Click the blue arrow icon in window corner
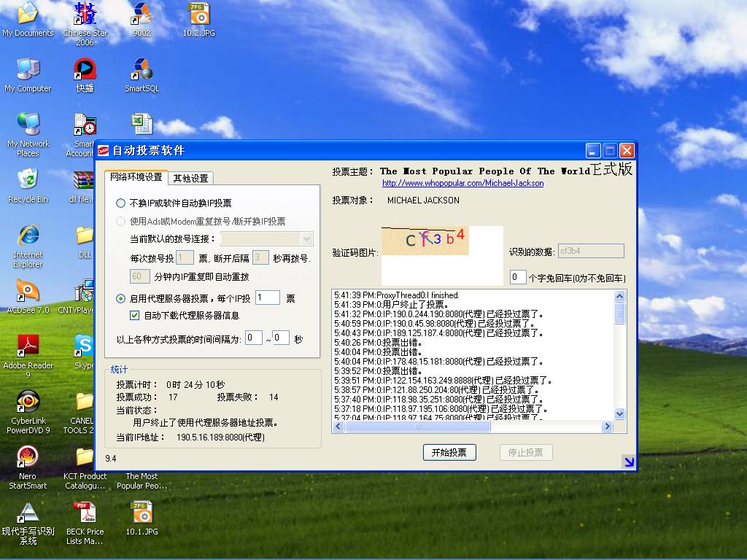The width and height of the screenshot is (747, 560). pyautogui.click(x=628, y=461)
